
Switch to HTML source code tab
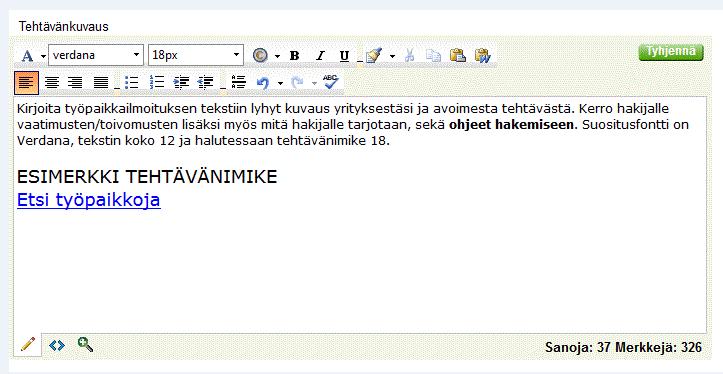click(57, 345)
